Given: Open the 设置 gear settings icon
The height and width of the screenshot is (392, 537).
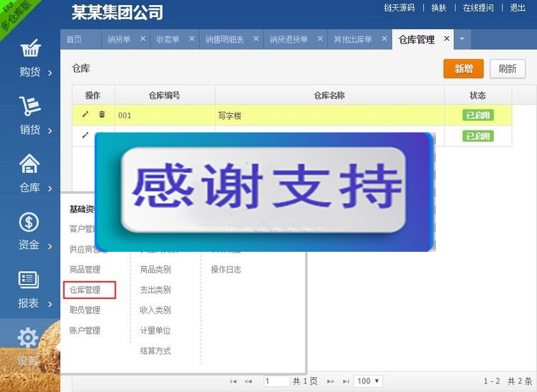Looking at the screenshot, I should pyautogui.click(x=28, y=338).
